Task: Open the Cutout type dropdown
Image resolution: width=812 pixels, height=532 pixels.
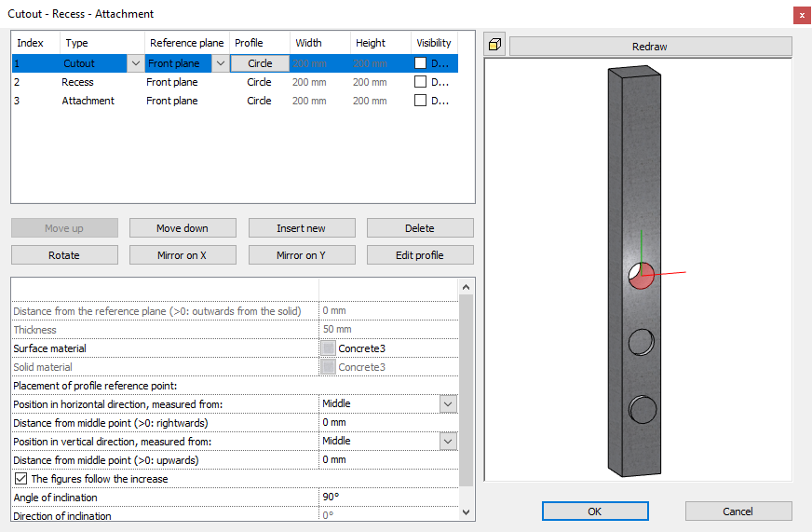Action: 135,63
